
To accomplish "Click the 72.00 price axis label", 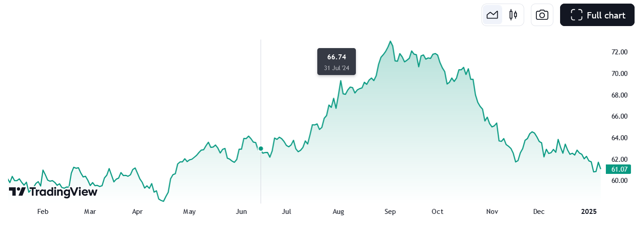I will click(x=619, y=52).
